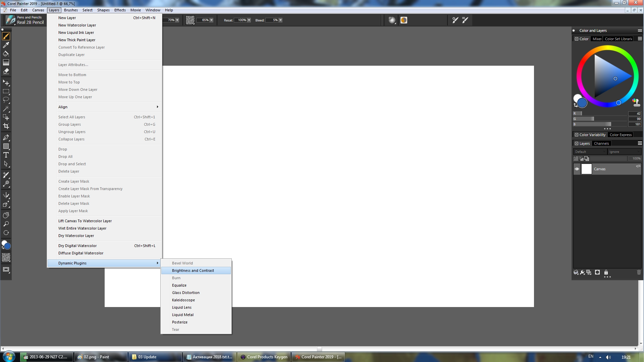Screen dimensions: 644x362
Task: Open the Bleed percentage dropdown
Action: click(280, 20)
